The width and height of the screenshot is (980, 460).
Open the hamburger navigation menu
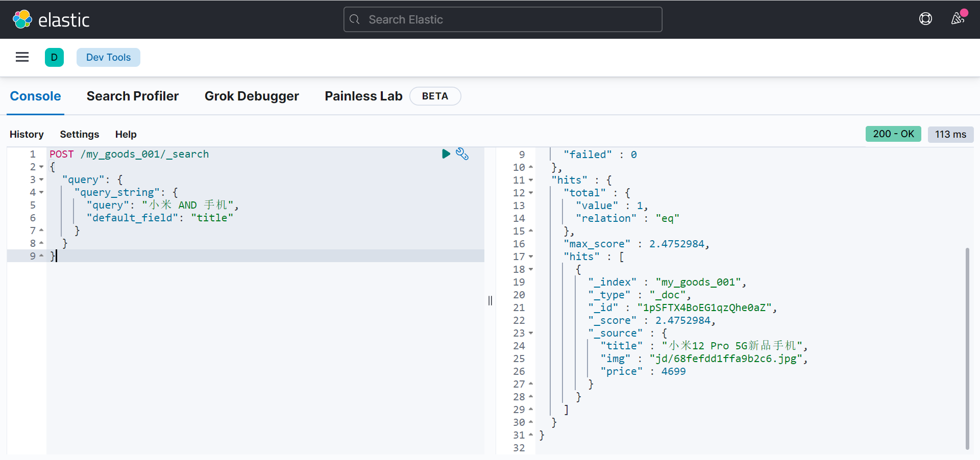22,57
